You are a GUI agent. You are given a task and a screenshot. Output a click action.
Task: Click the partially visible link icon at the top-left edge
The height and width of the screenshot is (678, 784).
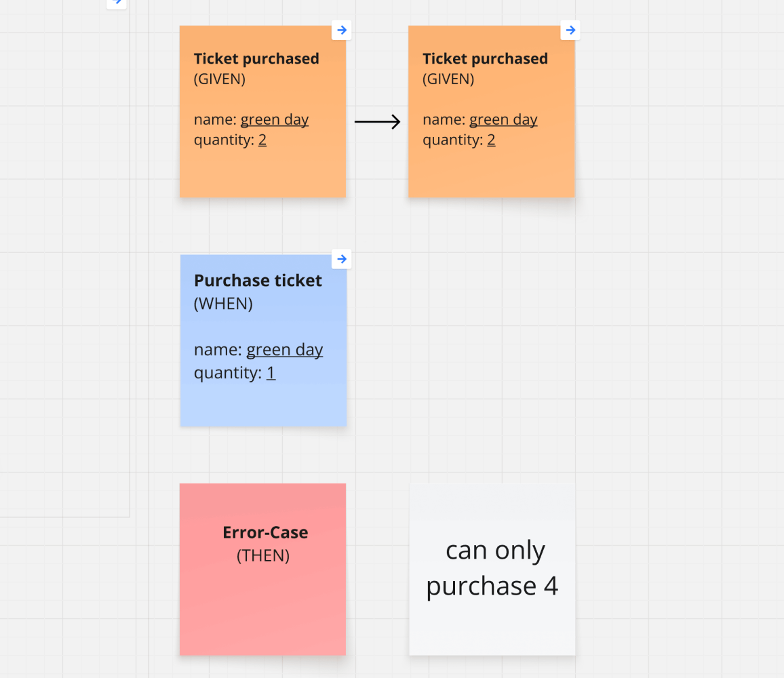point(117,2)
